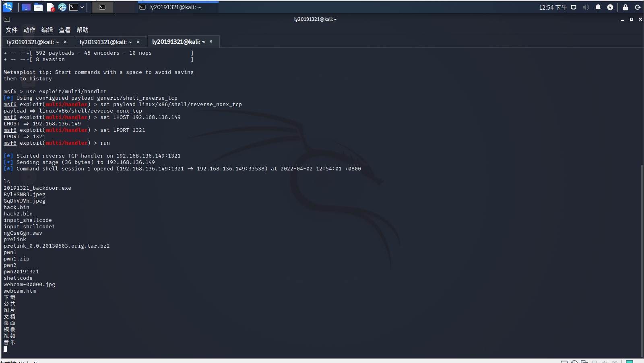
Task: Click the 'run' command text
Action: (x=105, y=143)
